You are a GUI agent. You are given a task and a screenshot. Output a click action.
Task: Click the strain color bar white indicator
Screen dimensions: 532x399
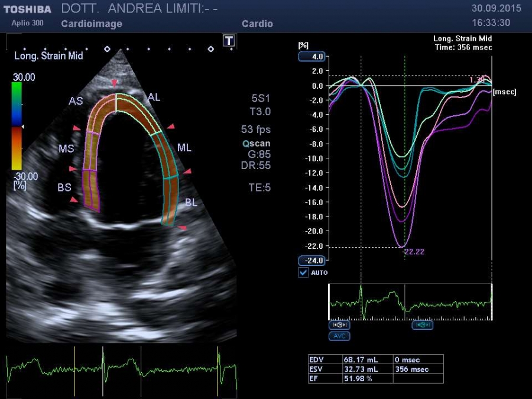point(22,126)
